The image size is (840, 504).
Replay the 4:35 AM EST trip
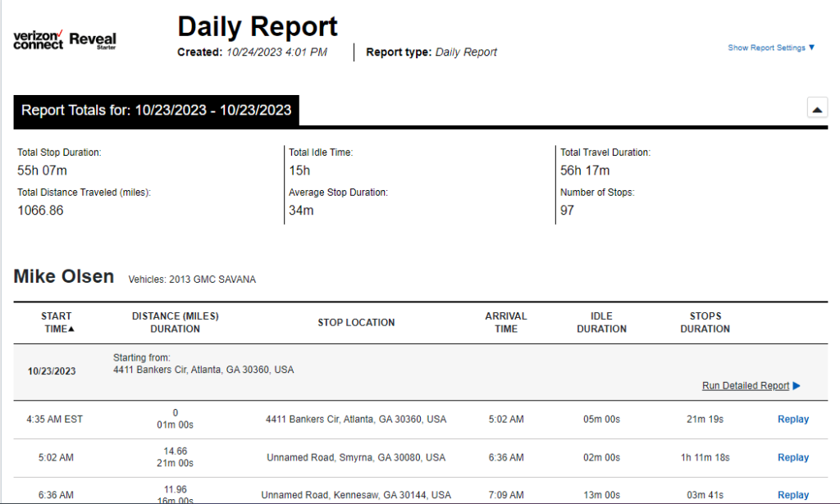click(792, 420)
